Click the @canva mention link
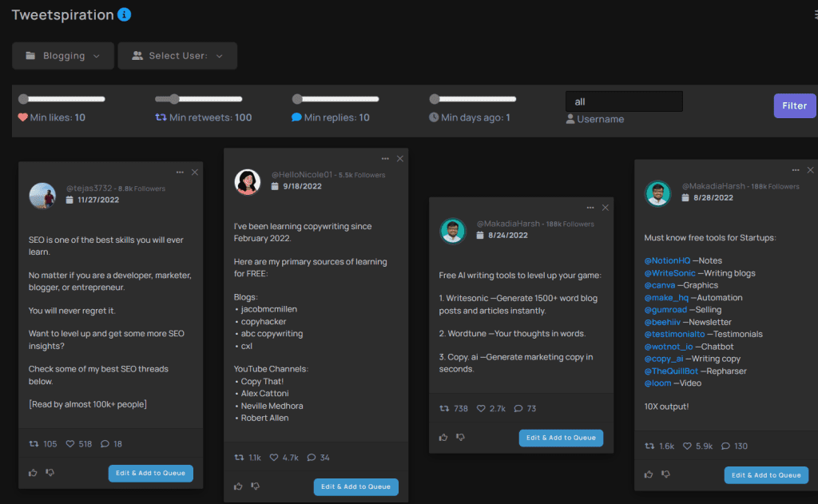 tap(659, 285)
